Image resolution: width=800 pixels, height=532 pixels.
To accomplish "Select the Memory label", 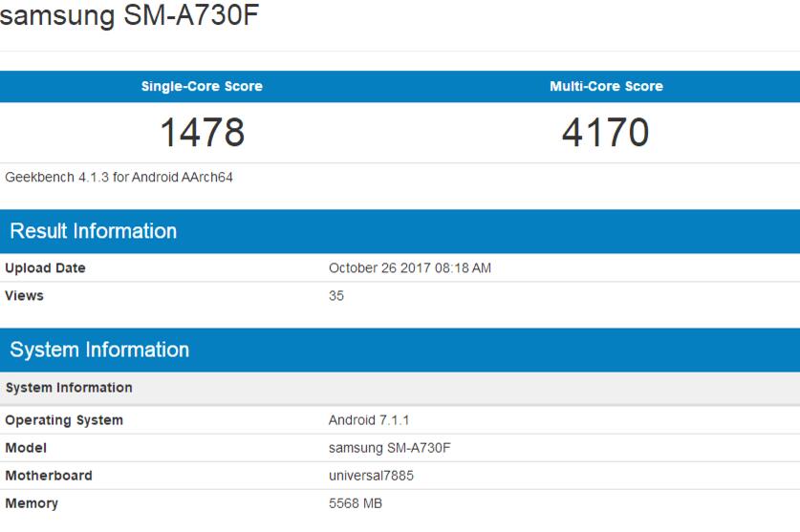I will [32, 503].
